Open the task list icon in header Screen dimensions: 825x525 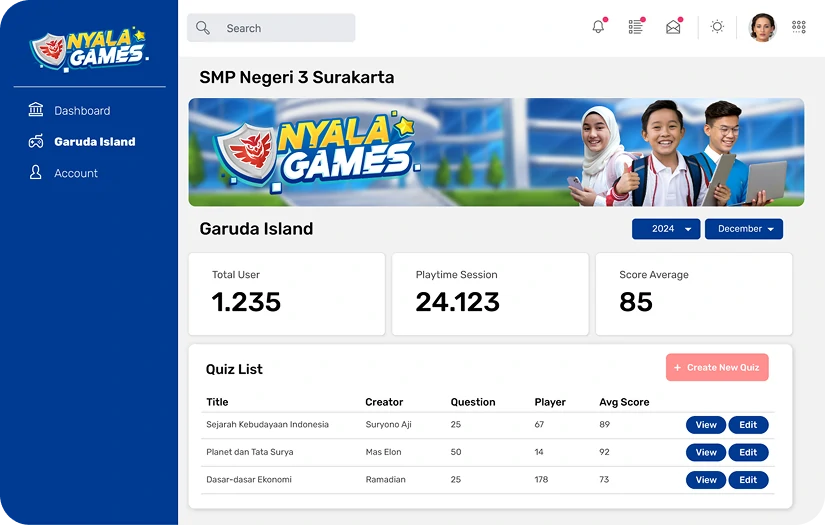636,27
